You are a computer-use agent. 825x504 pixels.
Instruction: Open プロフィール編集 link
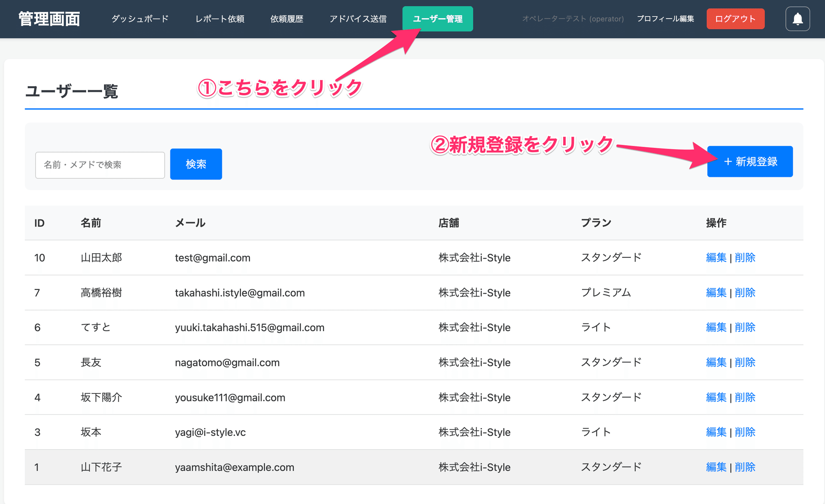point(665,19)
